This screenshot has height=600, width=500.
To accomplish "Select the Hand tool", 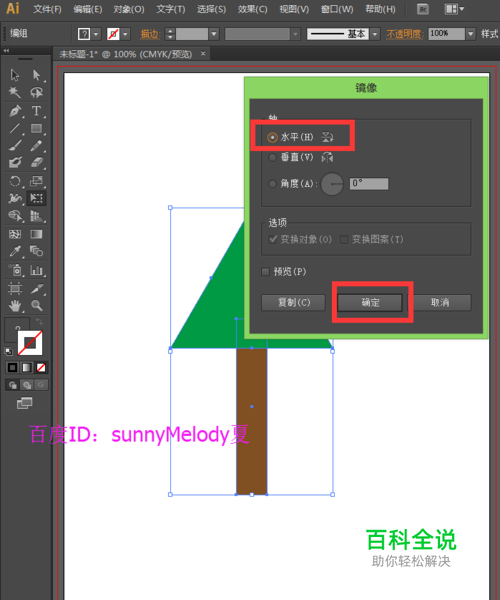I will pyautogui.click(x=15, y=306).
